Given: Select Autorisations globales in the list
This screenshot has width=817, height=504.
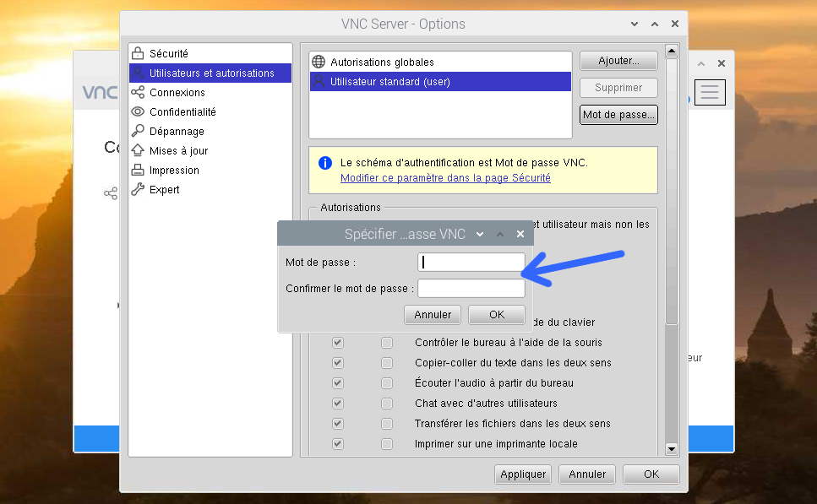Looking at the screenshot, I should 440,62.
